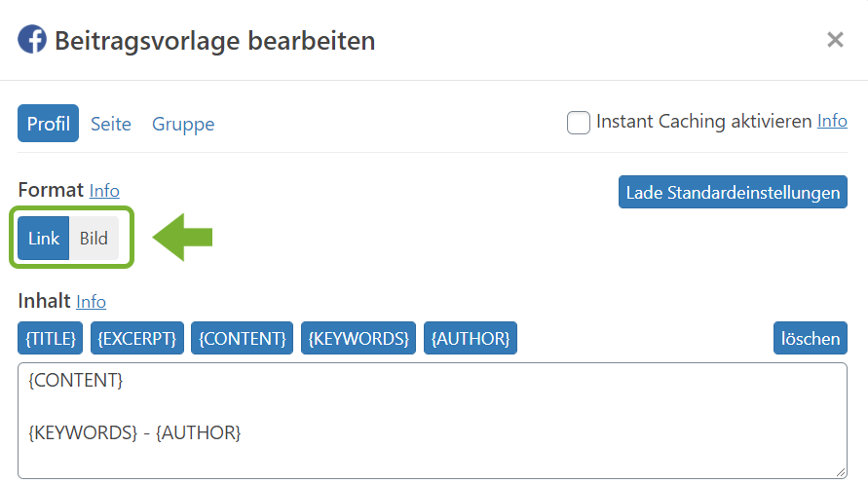The image size is (868, 485).
Task: Select the Bild format toggle
Action: click(x=94, y=238)
